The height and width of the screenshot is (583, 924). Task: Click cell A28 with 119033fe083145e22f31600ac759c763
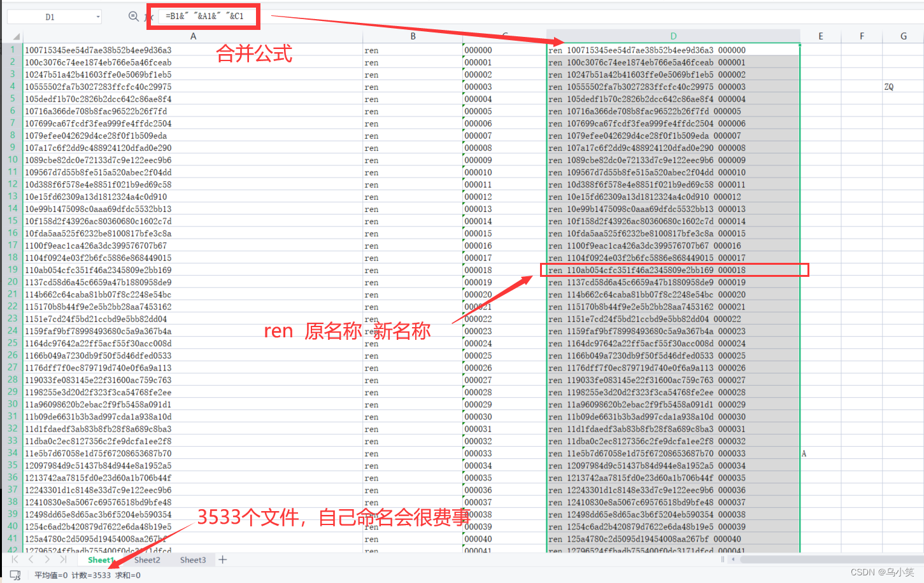pyautogui.click(x=193, y=380)
